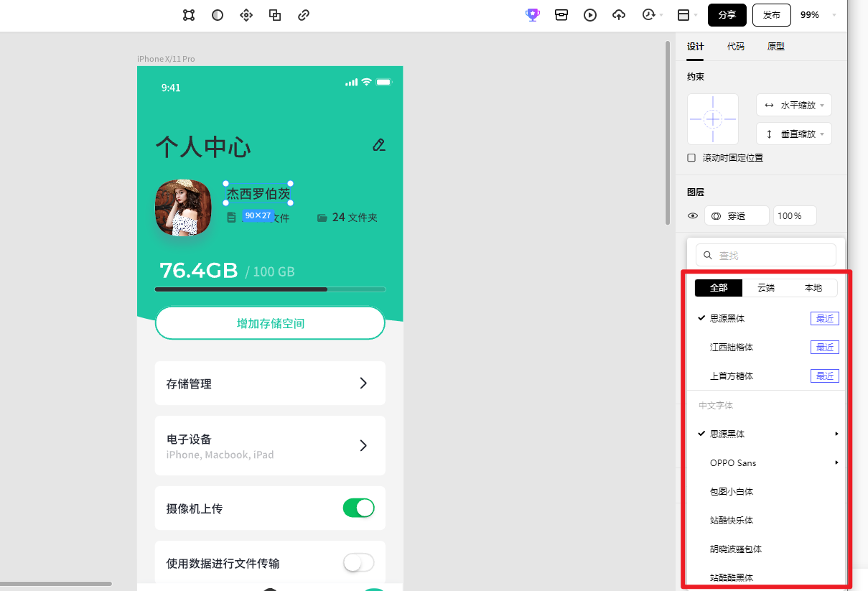
Task: Open the version history clock icon
Action: [648, 15]
